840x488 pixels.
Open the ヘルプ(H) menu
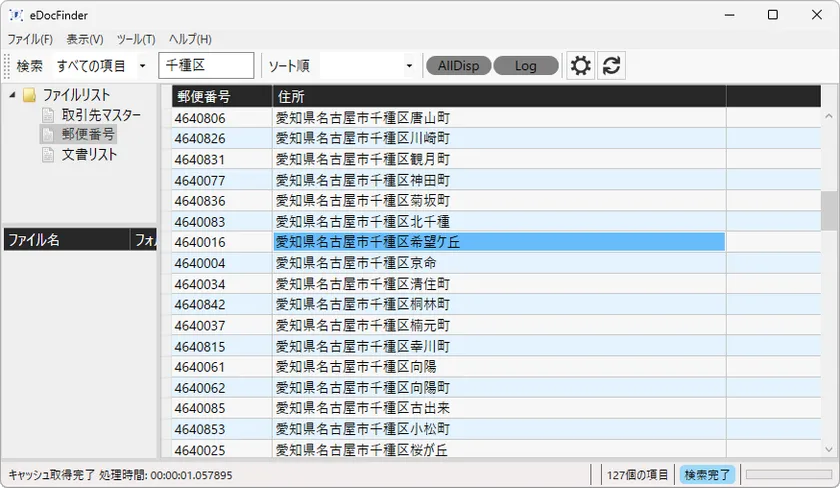[190, 39]
